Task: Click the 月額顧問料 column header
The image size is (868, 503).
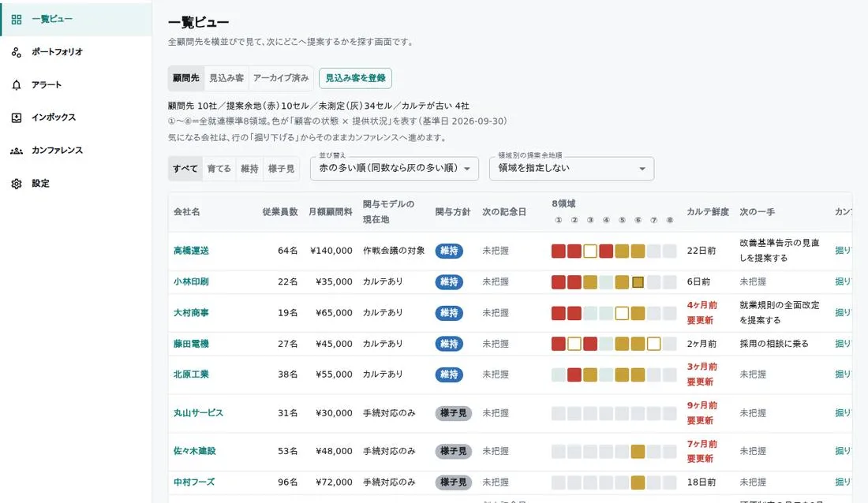Action: pyautogui.click(x=331, y=212)
